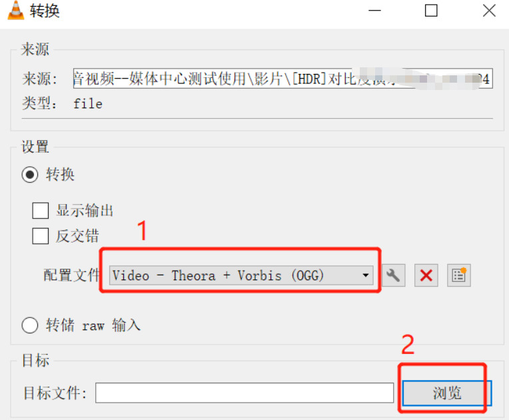The height and width of the screenshot is (420, 509).
Task: Click the file type value text
Action: (x=88, y=104)
